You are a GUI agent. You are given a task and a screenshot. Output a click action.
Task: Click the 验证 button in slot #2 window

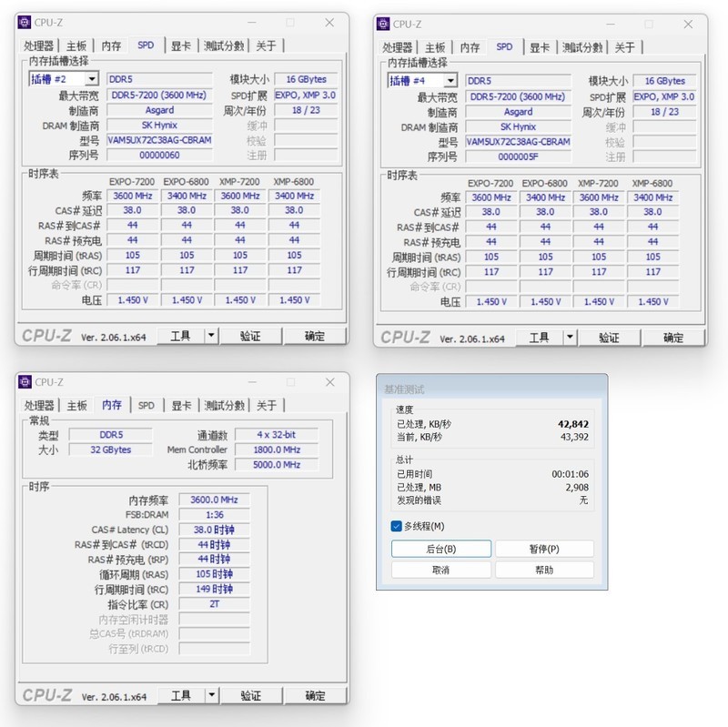pyautogui.click(x=250, y=335)
